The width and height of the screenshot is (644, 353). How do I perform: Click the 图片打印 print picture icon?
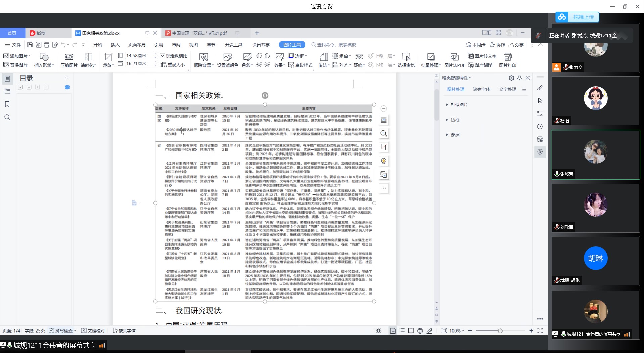[x=507, y=57]
